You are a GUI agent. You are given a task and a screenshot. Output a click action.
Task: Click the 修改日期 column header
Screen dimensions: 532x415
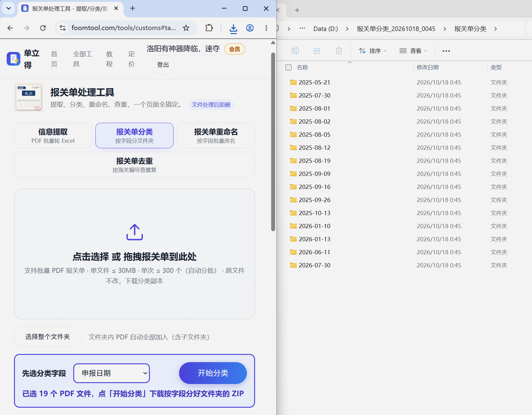click(427, 67)
